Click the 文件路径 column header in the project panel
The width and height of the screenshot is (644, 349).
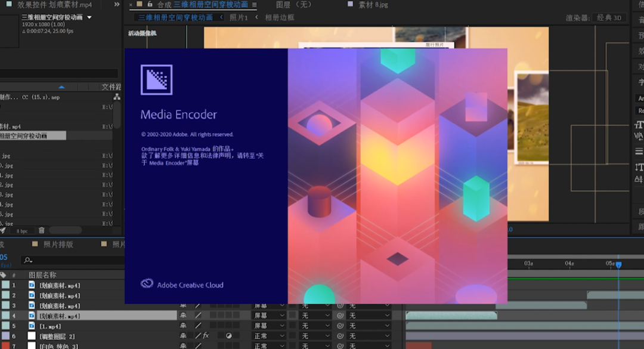pyautogui.click(x=111, y=87)
